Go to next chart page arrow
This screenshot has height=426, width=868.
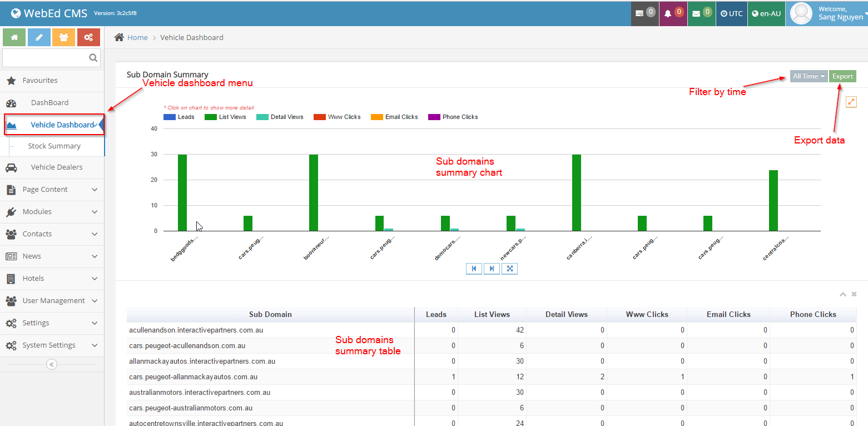(x=492, y=269)
